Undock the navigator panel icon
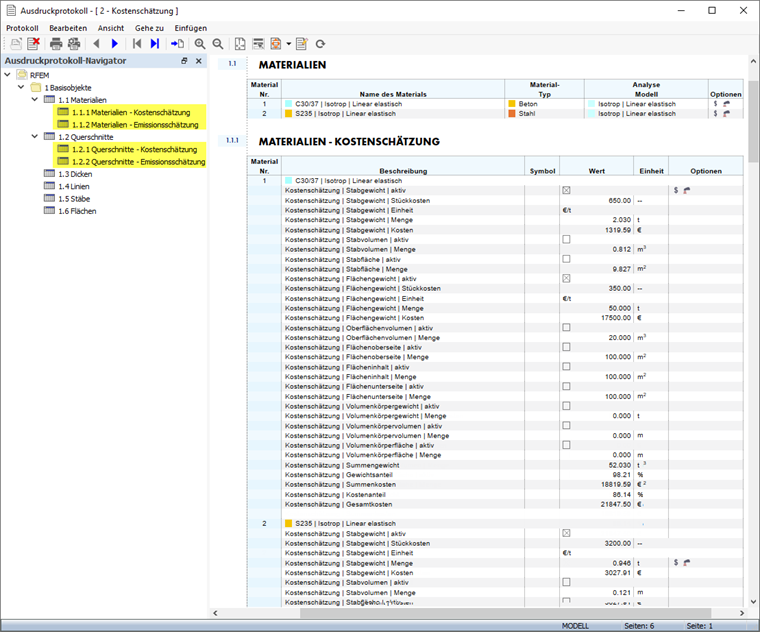The height and width of the screenshot is (632, 760). (x=184, y=61)
